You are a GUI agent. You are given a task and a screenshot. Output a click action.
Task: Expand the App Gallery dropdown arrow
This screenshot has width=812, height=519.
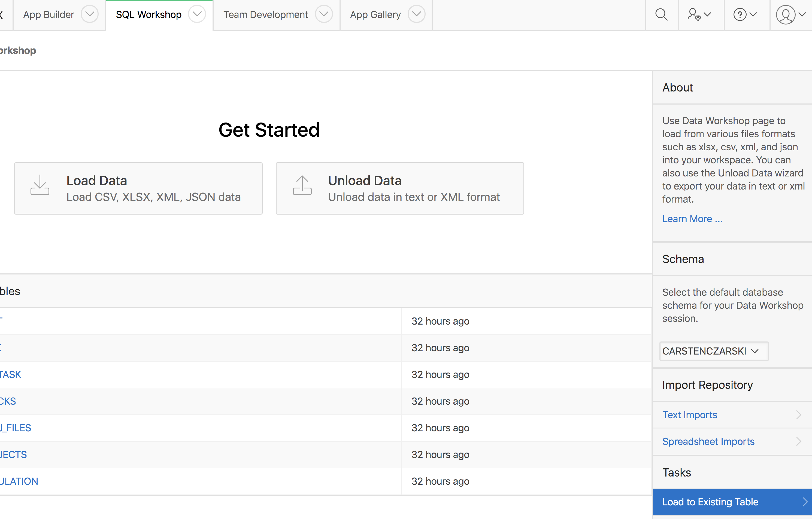point(416,14)
